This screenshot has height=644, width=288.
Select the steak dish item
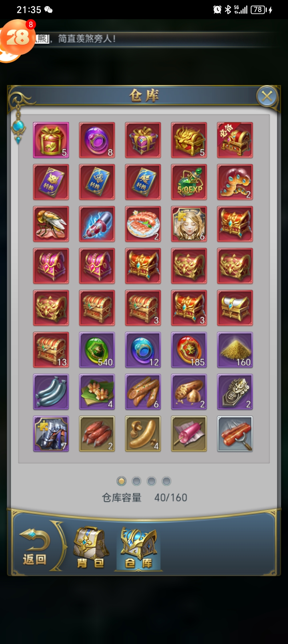(x=143, y=224)
